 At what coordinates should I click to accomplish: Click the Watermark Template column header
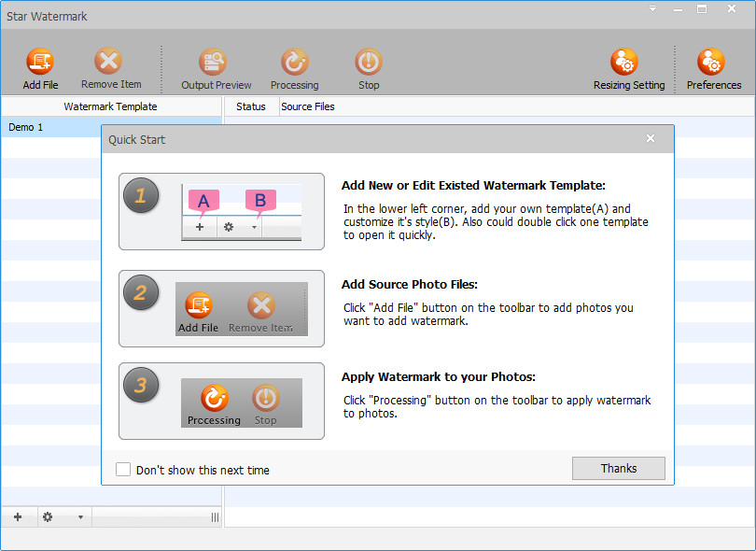[111, 106]
